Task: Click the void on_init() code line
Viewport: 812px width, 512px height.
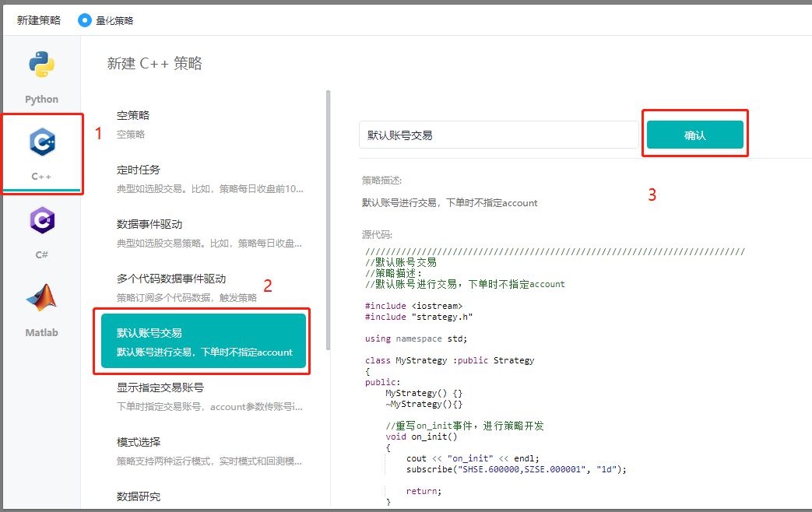Action: tap(421, 437)
